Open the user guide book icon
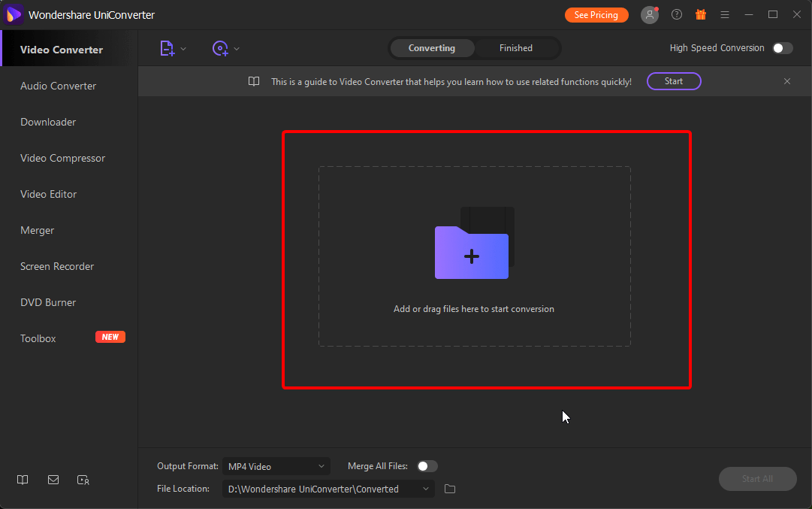 pos(23,479)
